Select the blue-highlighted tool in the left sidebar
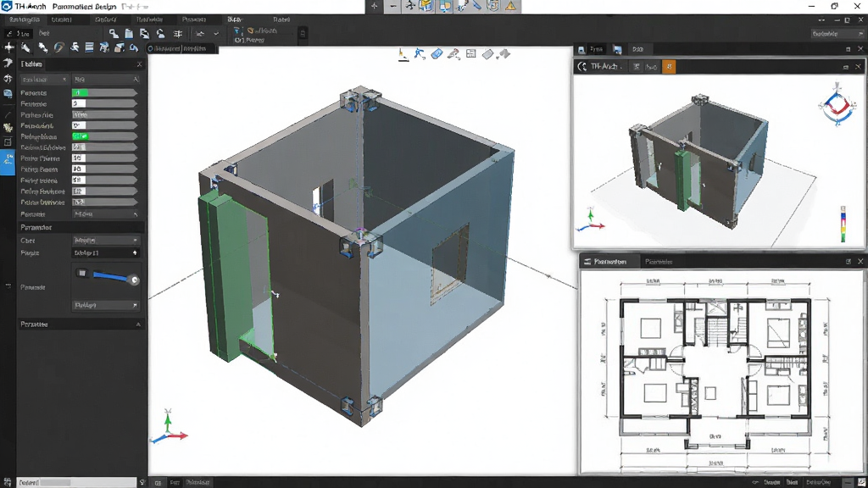Image resolution: width=868 pixels, height=488 pixels. pos(8,164)
